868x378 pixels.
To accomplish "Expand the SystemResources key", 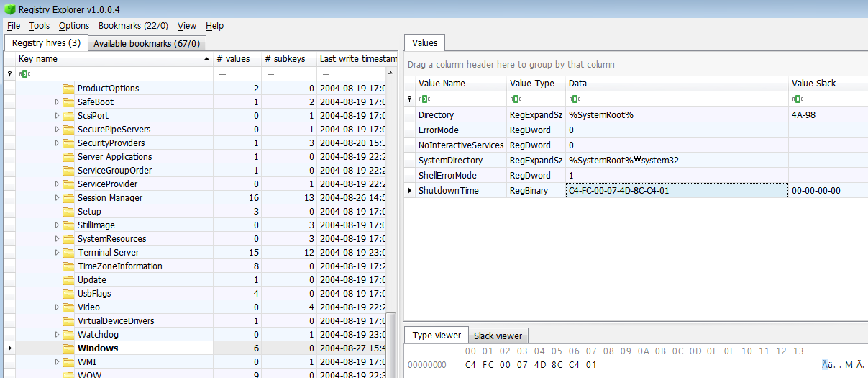I will coord(58,239).
